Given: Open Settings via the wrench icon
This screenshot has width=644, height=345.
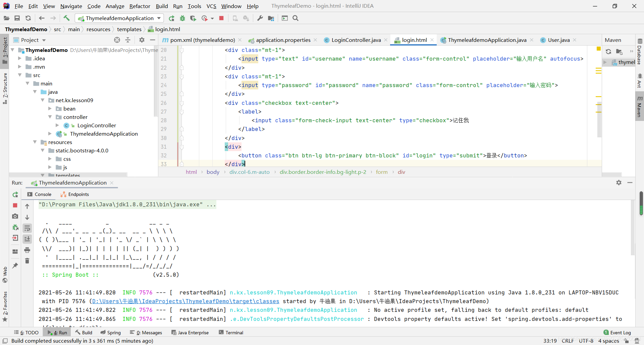Looking at the screenshot, I should [260, 18].
